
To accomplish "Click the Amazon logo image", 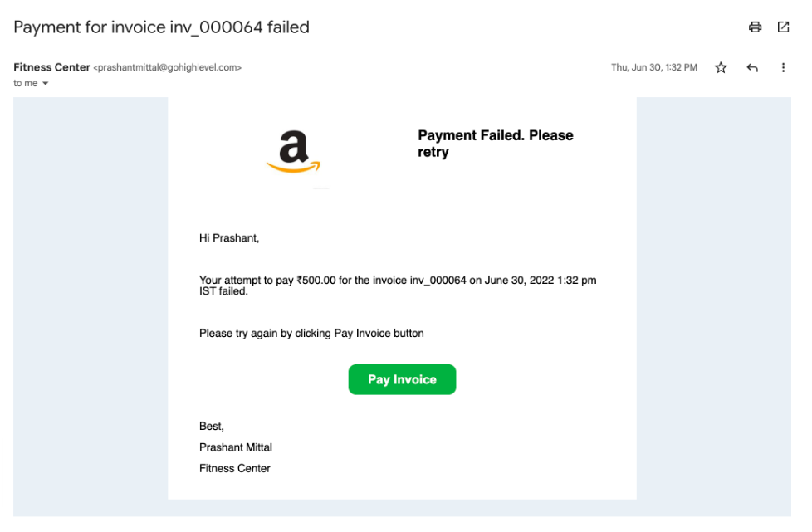I will [x=293, y=151].
